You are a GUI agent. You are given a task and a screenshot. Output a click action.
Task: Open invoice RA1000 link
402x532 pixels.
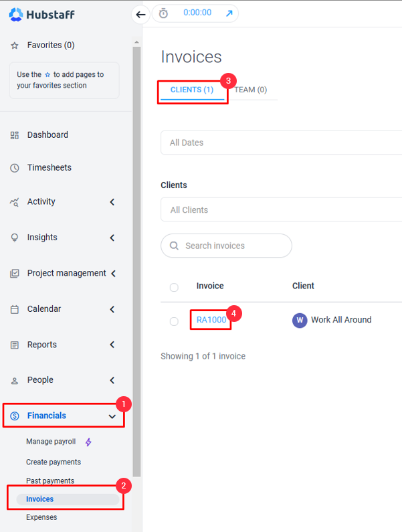pyautogui.click(x=211, y=320)
